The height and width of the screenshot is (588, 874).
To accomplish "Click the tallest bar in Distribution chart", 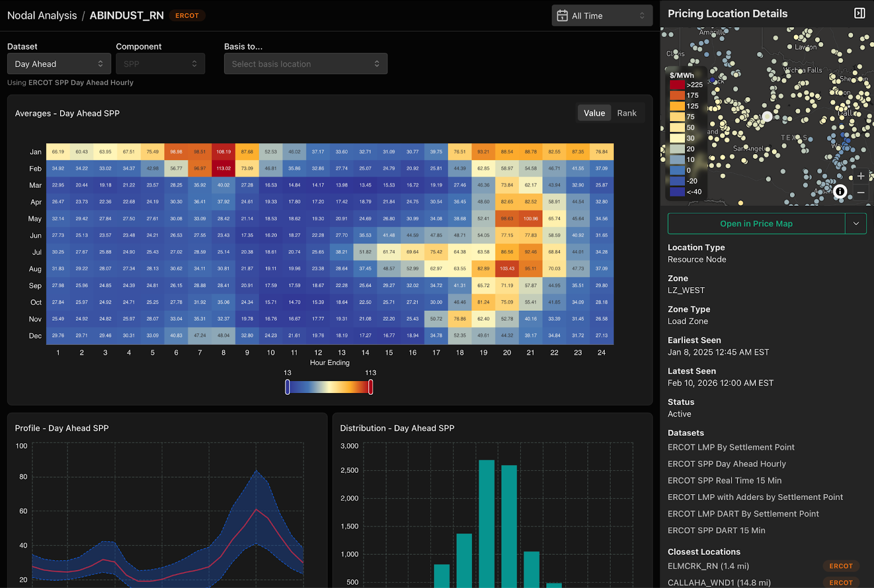I will click(x=486, y=524).
